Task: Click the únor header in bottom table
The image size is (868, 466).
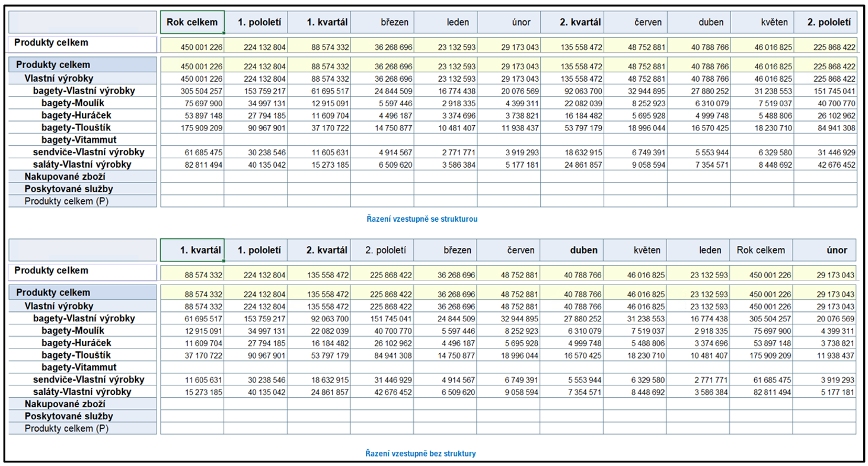Action: (825, 250)
